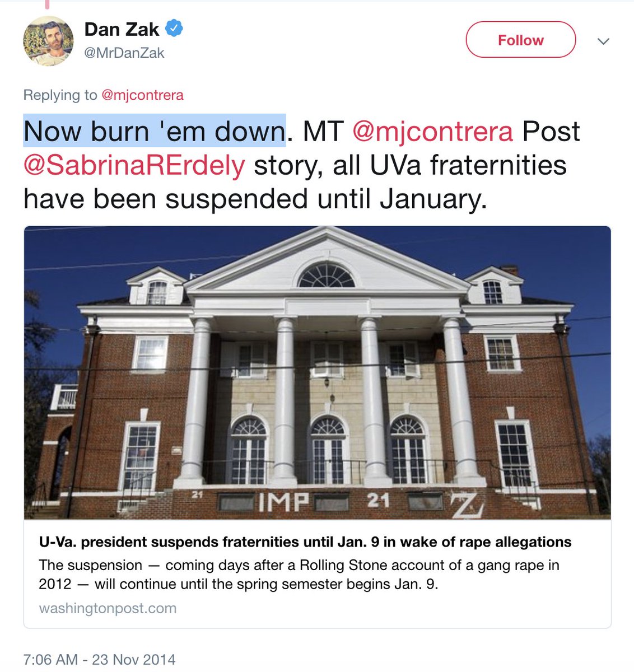Click the blue verified badge icon
The height and width of the screenshot is (672, 634).
pos(174,28)
